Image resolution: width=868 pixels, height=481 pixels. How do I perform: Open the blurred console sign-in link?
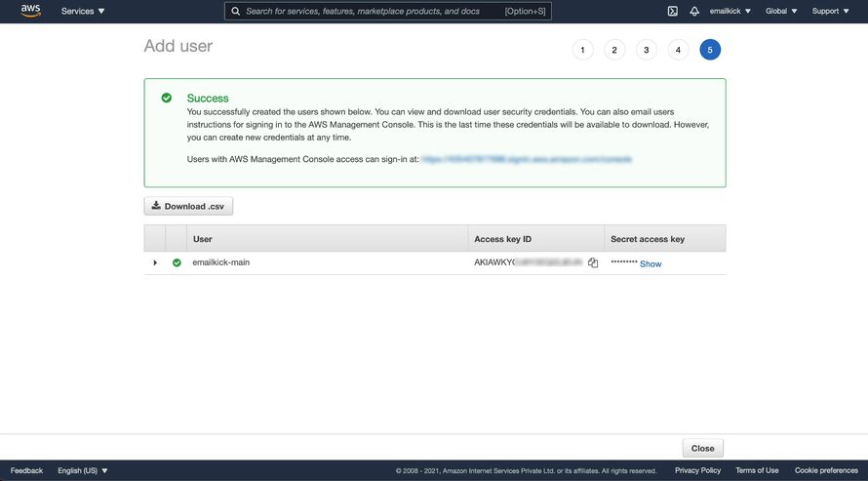[526, 159]
